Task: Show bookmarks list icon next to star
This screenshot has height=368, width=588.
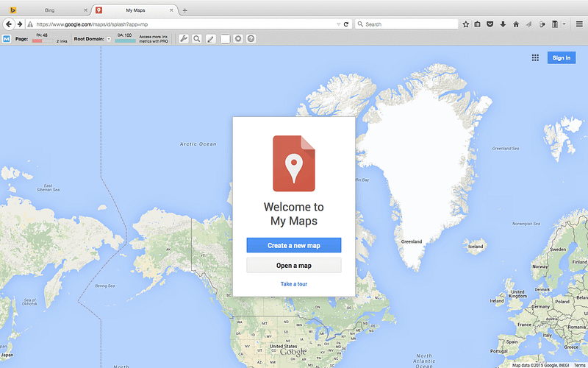Action: coord(477,24)
